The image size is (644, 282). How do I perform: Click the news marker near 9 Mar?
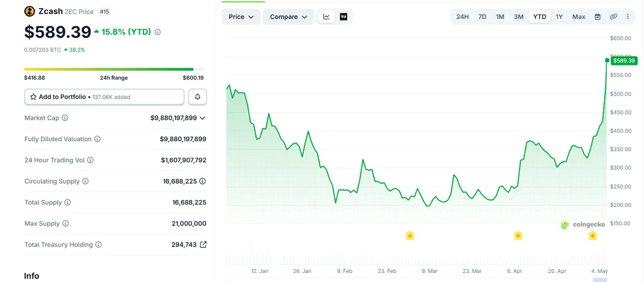pos(410,235)
